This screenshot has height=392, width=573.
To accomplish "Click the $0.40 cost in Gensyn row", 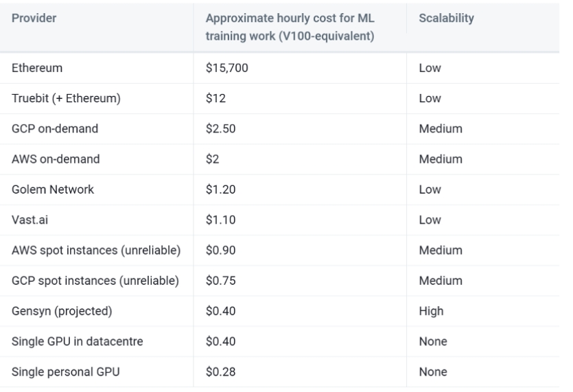I will click(220, 311).
